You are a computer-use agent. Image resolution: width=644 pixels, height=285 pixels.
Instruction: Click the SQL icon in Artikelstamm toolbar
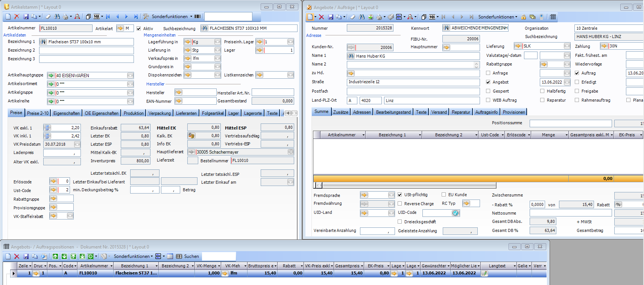tap(97, 17)
